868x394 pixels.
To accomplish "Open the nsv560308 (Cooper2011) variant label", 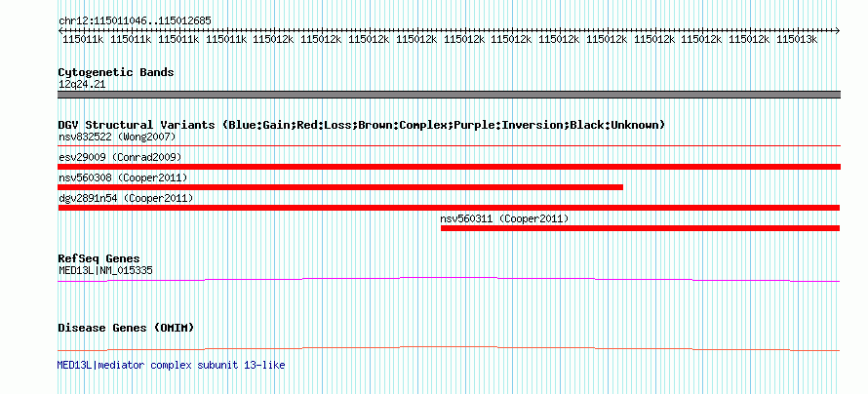I will (123, 177).
